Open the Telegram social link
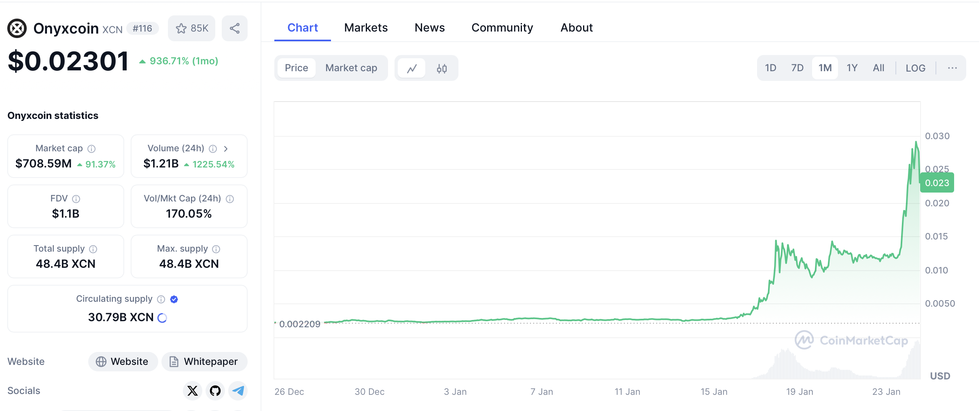 pos(238,391)
